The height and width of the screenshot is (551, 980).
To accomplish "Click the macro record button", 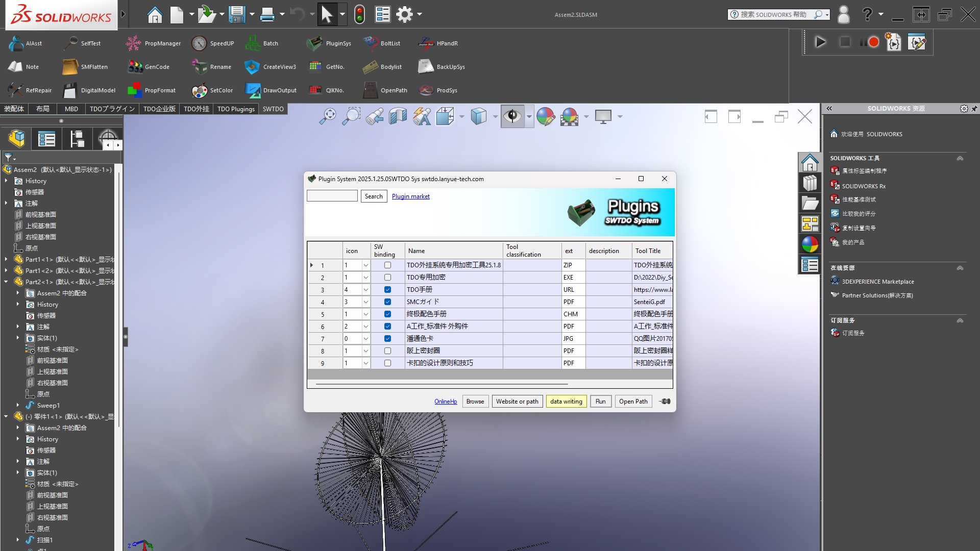I will (x=873, y=42).
